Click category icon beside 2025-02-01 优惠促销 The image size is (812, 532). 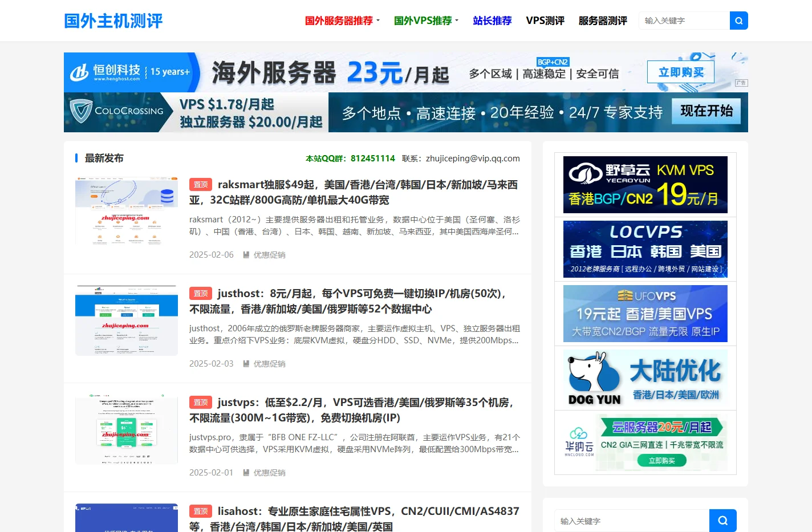click(x=246, y=473)
